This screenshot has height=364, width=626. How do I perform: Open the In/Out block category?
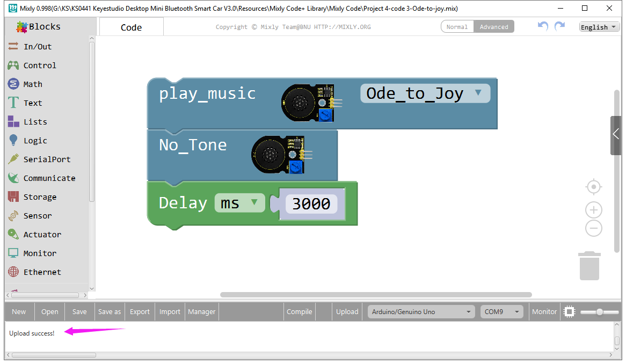point(38,47)
